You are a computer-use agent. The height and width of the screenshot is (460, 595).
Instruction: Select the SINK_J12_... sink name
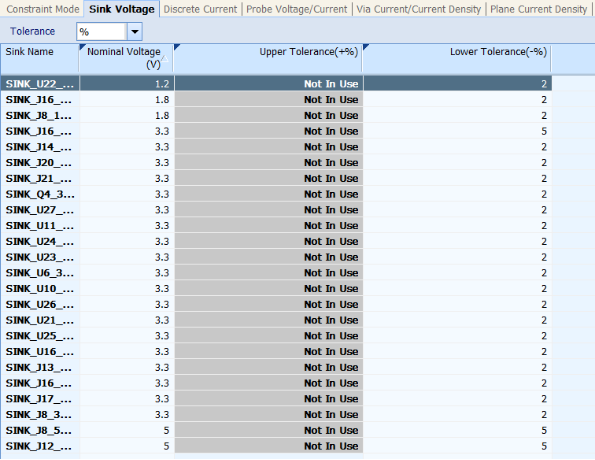click(x=40, y=446)
